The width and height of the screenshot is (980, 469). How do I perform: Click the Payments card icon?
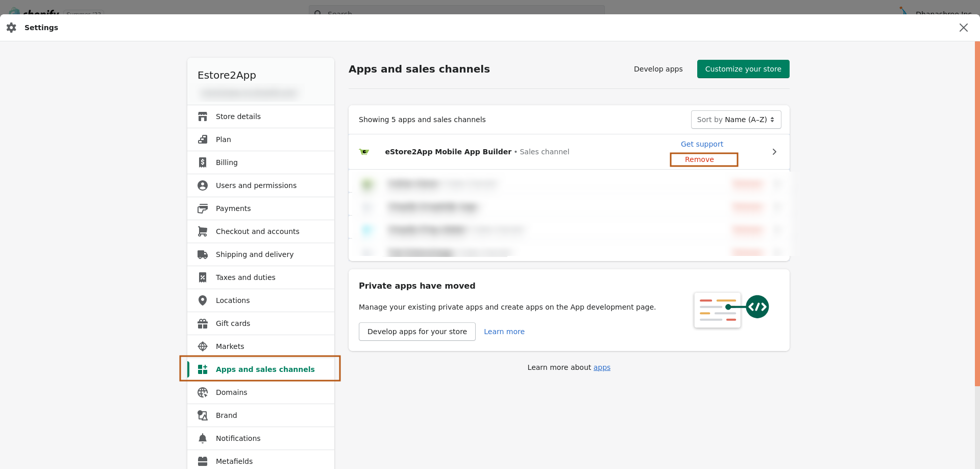203,208
